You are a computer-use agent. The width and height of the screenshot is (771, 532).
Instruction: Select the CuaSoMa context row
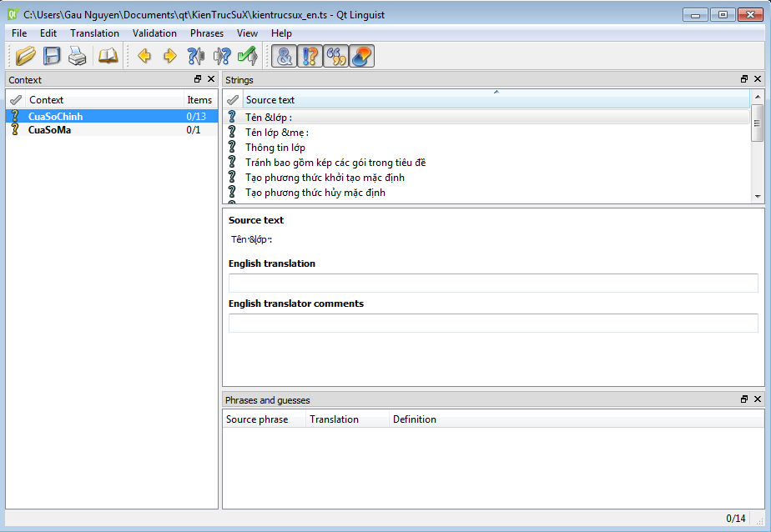point(112,130)
